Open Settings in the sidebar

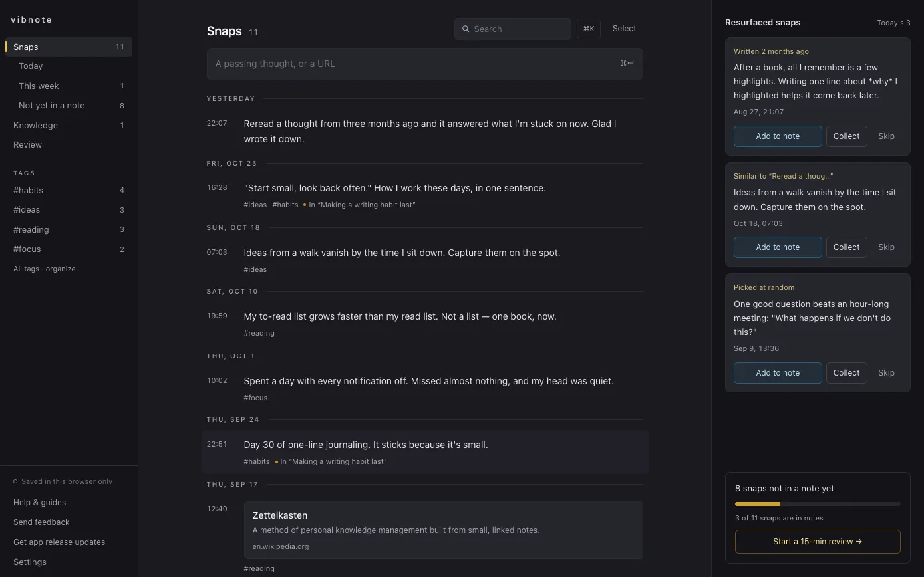[x=30, y=562]
